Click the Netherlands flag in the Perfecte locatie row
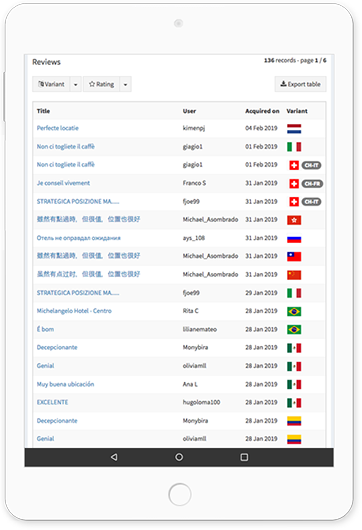This screenshot has width=362, height=530. click(294, 129)
